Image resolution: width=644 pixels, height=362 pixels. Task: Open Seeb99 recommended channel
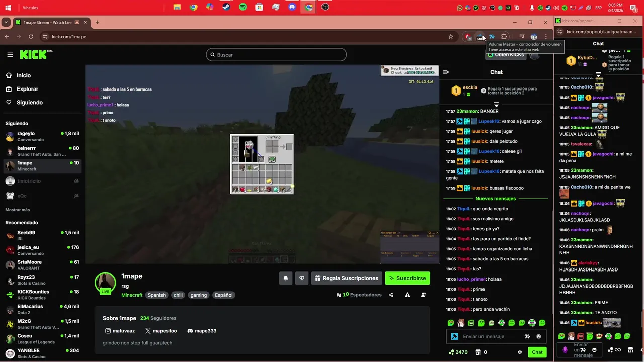(42, 236)
